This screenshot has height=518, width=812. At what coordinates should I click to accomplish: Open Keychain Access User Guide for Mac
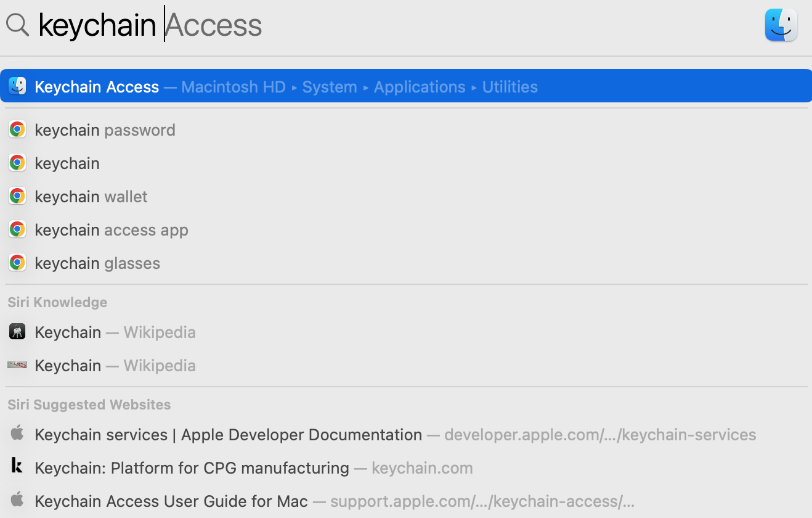[406, 501]
